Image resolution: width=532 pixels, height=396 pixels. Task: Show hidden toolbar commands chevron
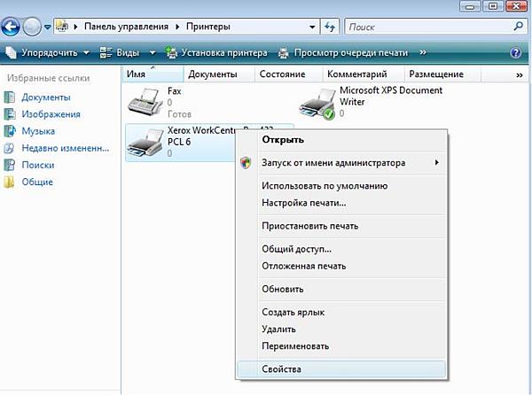pyautogui.click(x=422, y=52)
